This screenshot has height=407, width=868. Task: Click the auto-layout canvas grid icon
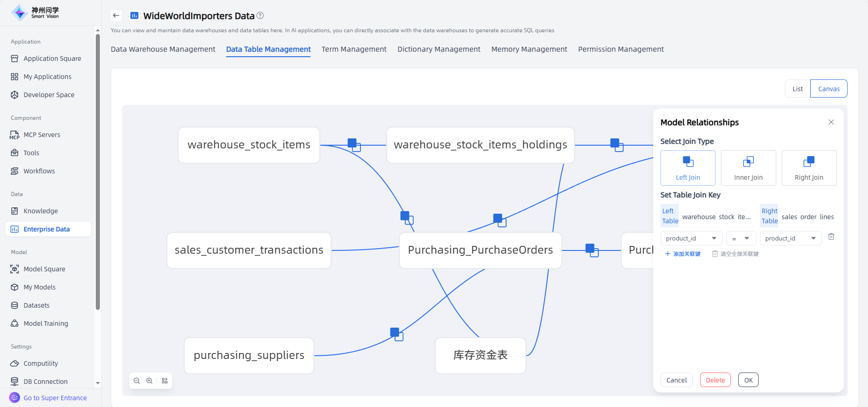(165, 381)
